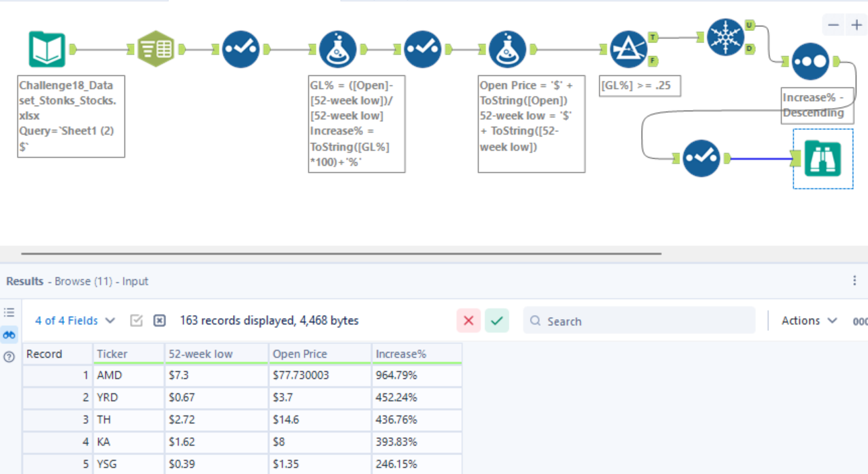The width and height of the screenshot is (868, 474).
Task: Click the green checkmark apply button
Action: tap(497, 321)
